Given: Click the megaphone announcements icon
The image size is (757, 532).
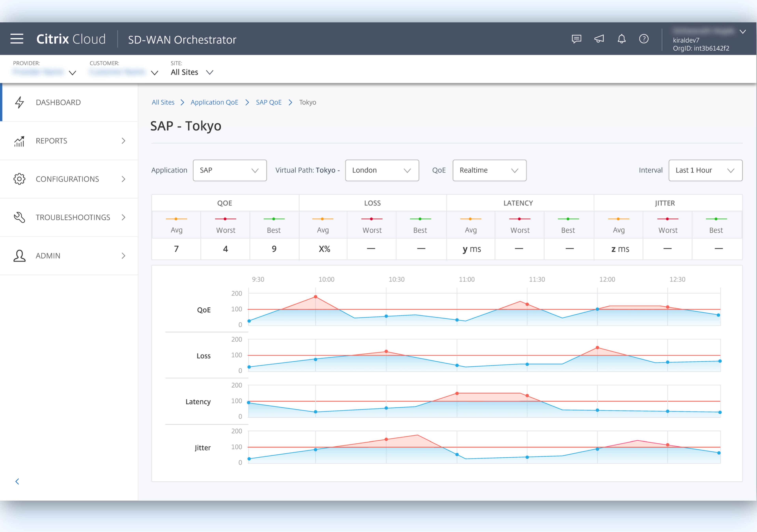Looking at the screenshot, I should pyautogui.click(x=599, y=39).
